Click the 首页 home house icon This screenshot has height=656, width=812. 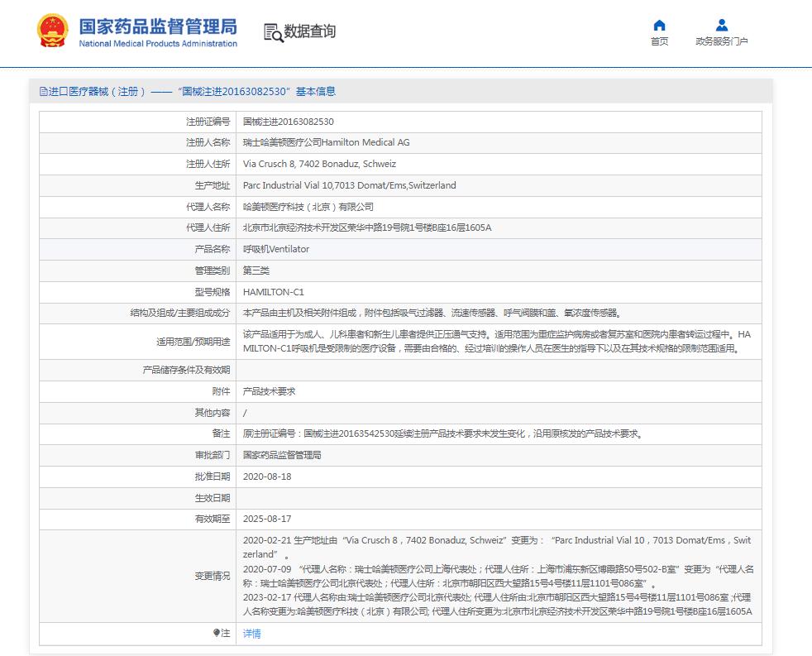point(659,25)
